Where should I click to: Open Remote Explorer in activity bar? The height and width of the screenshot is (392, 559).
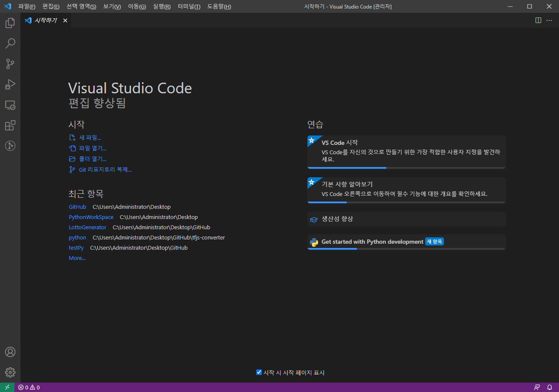click(x=10, y=105)
